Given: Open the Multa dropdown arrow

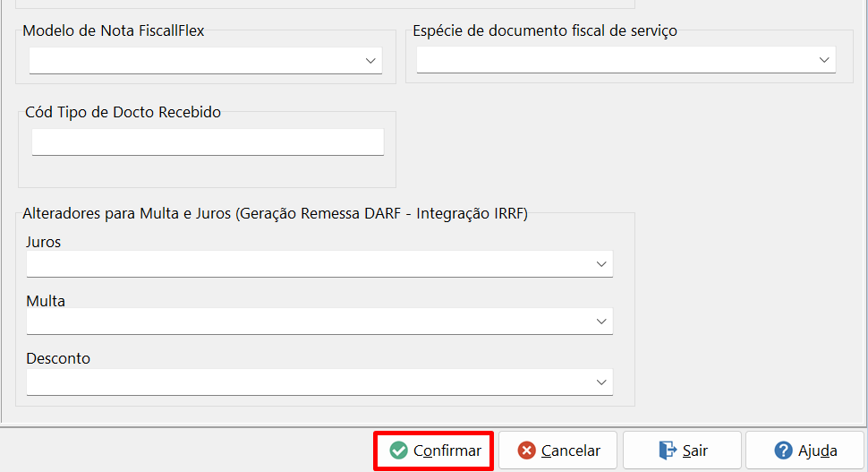Looking at the screenshot, I should coord(601,322).
